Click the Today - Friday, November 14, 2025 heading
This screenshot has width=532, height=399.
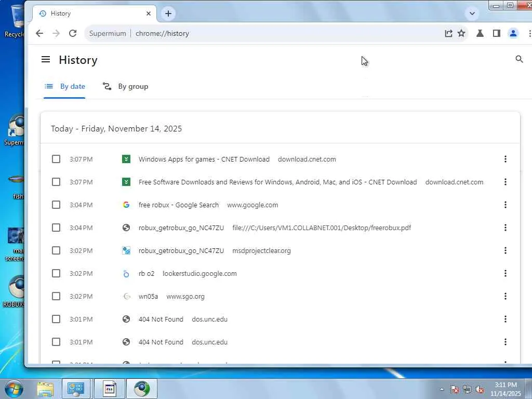tap(116, 129)
